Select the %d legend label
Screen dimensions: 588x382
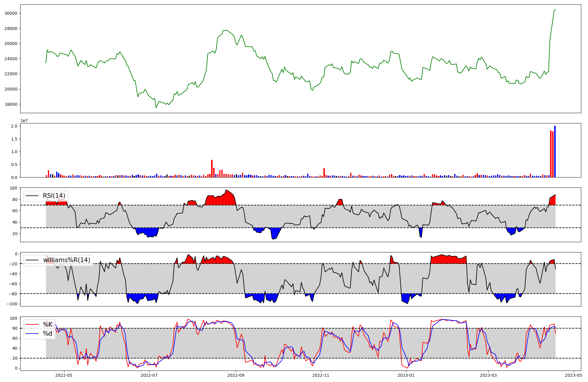[x=48, y=334]
